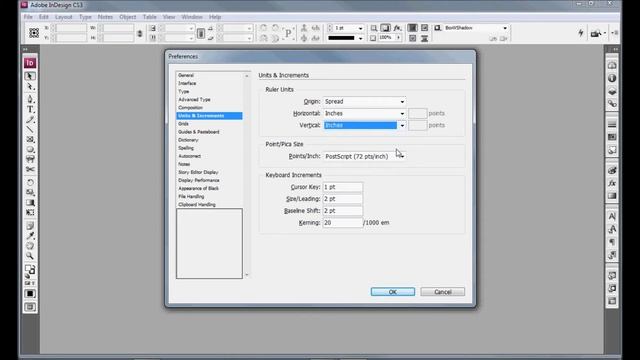
Task: Select the Type tool
Action: click(x=30, y=109)
